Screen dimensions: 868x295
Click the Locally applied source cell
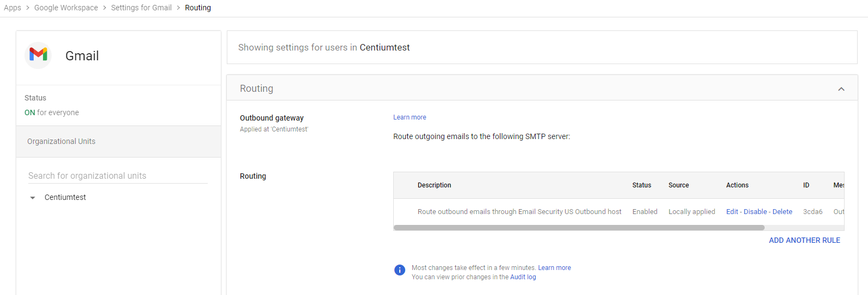pos(692,212)
